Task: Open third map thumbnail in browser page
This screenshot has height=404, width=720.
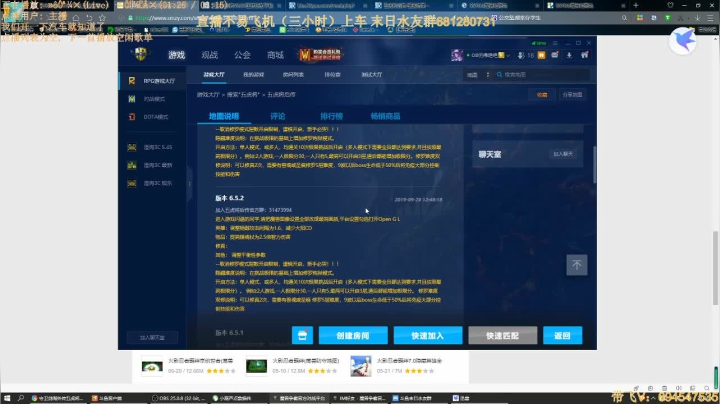Action: (361, 366)
